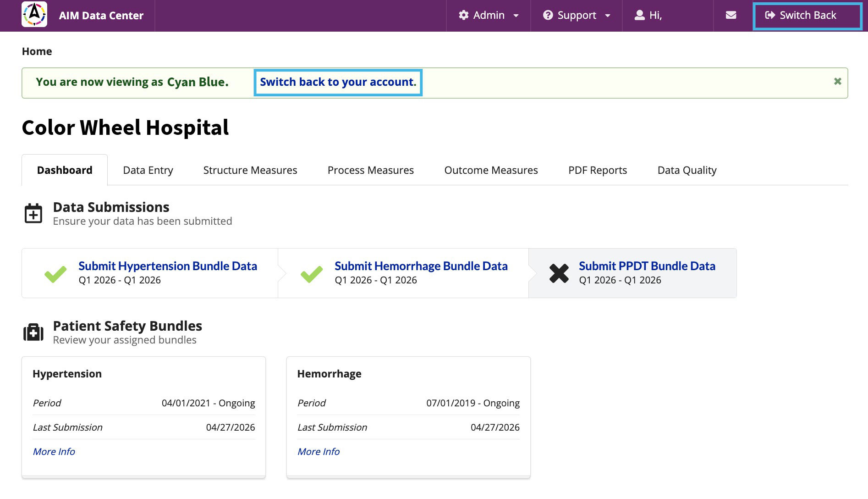Screen dimensions: 868x499
Task: Click Hemorrhage period 07/01/2019 - Ongoing
Action: click(473, 403)
